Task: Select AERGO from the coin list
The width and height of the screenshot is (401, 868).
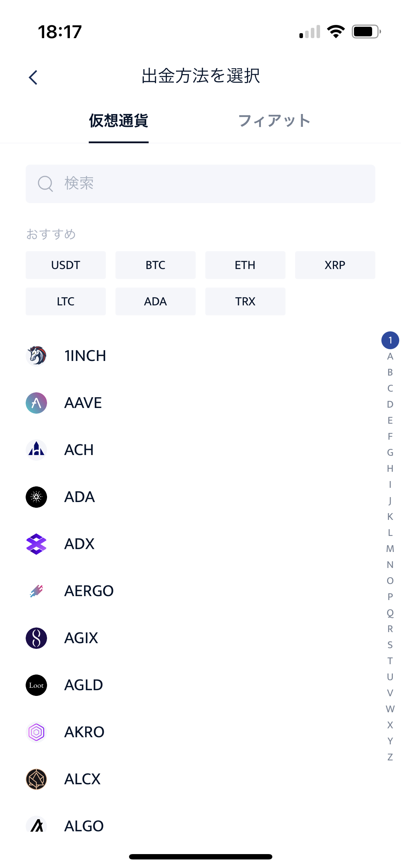Action: (89, 591)
